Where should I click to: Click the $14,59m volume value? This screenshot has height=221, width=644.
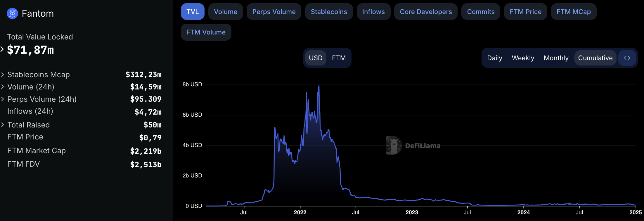146,87
